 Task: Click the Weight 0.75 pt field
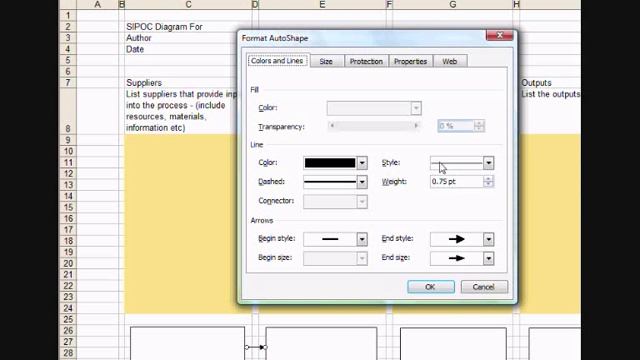click(x=457, y=182)
